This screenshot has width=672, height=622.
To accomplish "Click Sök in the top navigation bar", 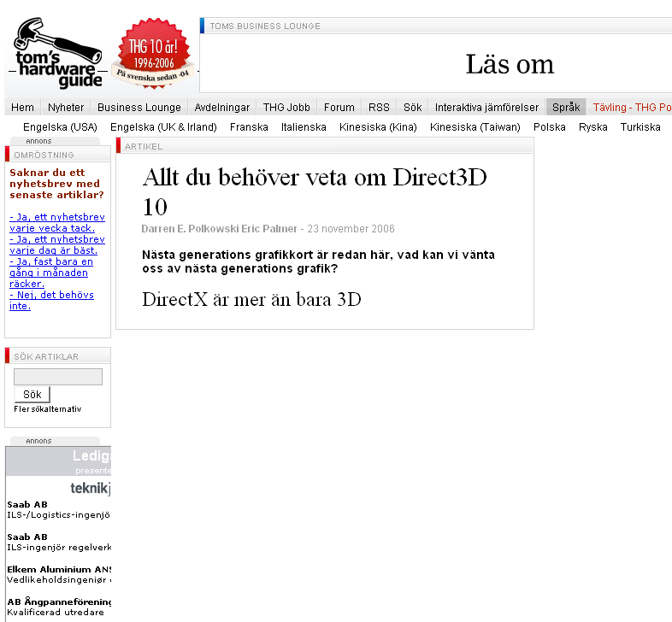I will (x=412, y=107).
